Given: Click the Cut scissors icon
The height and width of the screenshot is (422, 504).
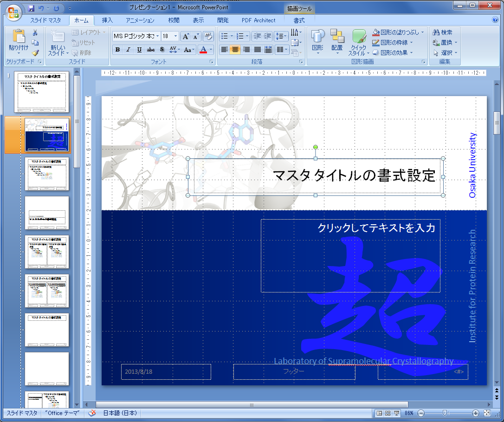Looking at the screenshot, I should tap(35, 32).
